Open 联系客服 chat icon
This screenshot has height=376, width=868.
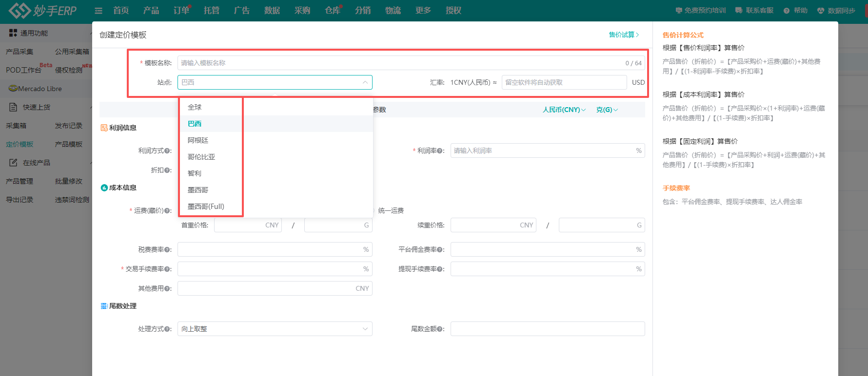tap(739, 11)
